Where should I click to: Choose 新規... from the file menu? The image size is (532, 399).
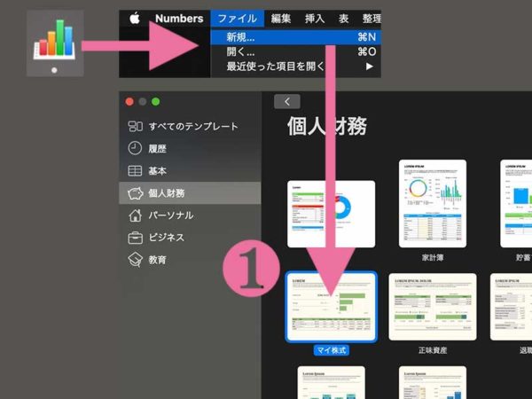(x=295, y=37)
